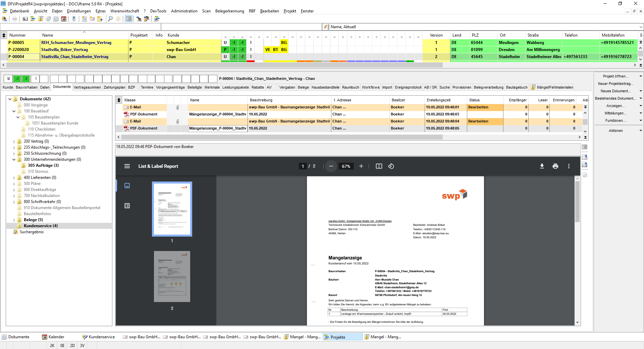Click the new document icon in the main toolbar
This screenshot has width=644, height=349.
84,19
